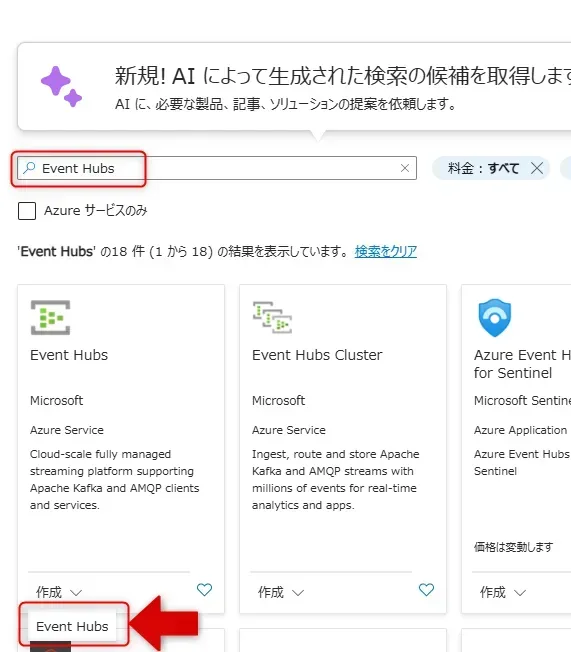Viewport: 571px width, 652px height.
Task: Click the 検索をクリア link
Action: point(386,251)
